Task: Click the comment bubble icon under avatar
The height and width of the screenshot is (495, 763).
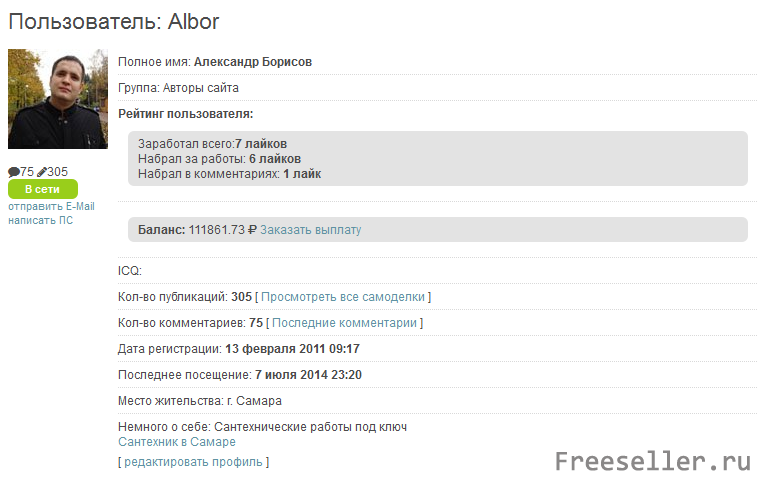Action: pyautogui.click(x=14, y=172)
